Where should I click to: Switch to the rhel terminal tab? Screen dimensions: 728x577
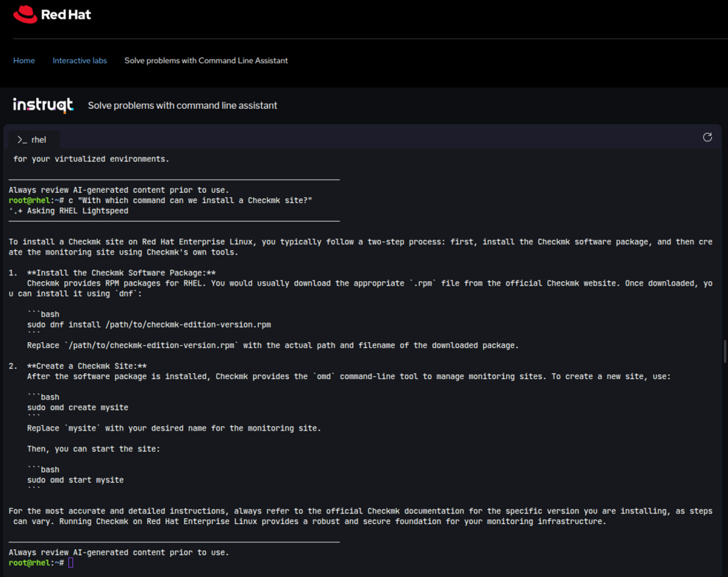pos(34,139)
